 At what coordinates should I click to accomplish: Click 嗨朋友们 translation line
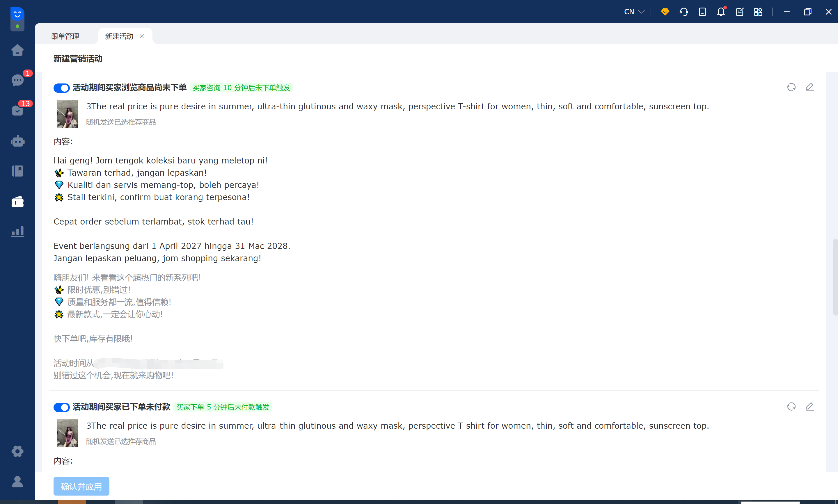[127, 277]
